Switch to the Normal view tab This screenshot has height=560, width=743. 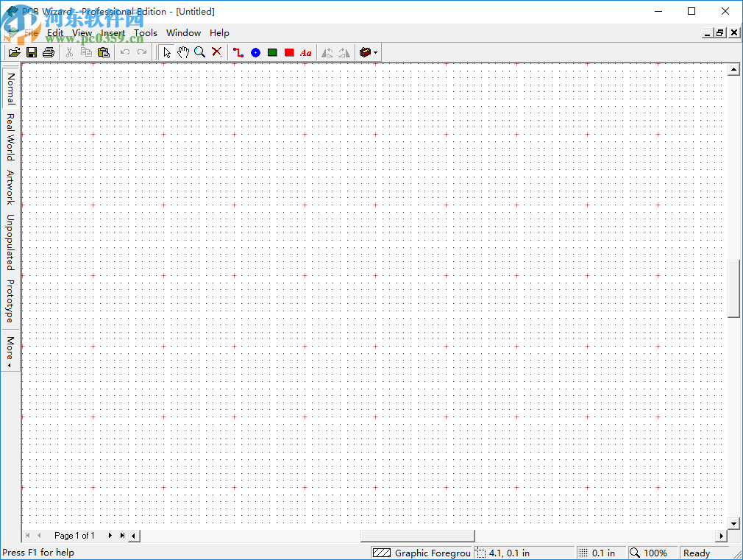click(x=10, y=88)
